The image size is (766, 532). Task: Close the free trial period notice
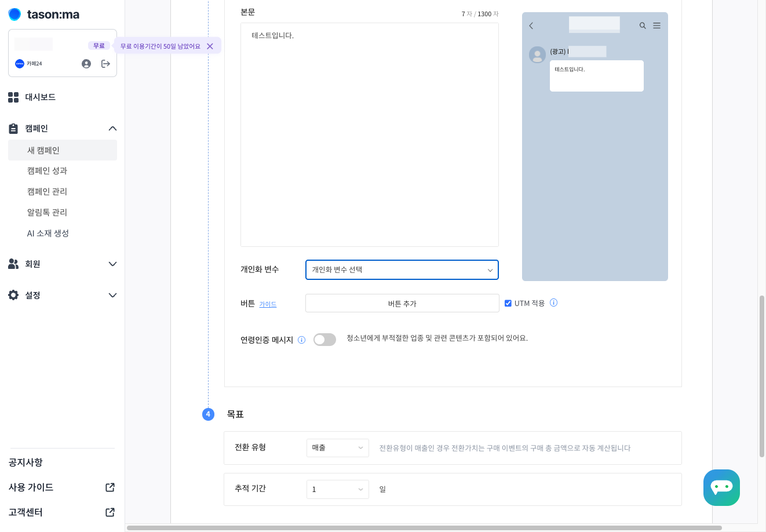click(210, 46)
